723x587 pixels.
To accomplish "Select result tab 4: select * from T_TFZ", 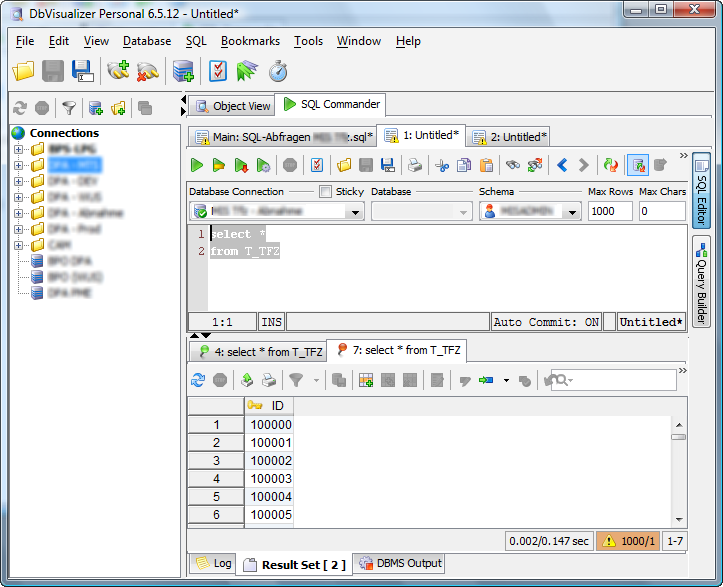I will (x=260, y=352).
